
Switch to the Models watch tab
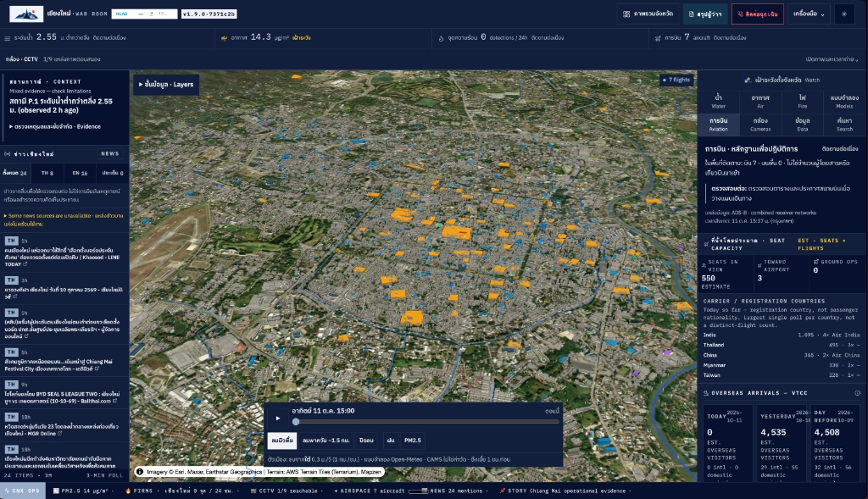[x=844, y=101]
